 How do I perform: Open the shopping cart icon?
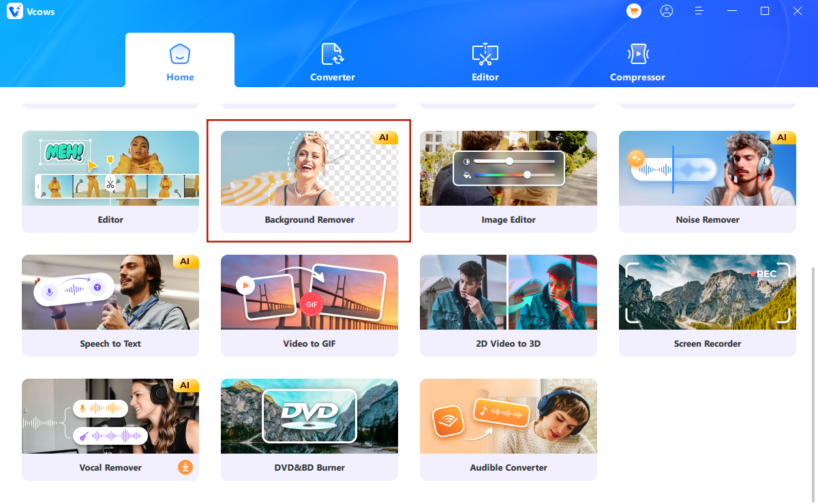click(634, 11)
